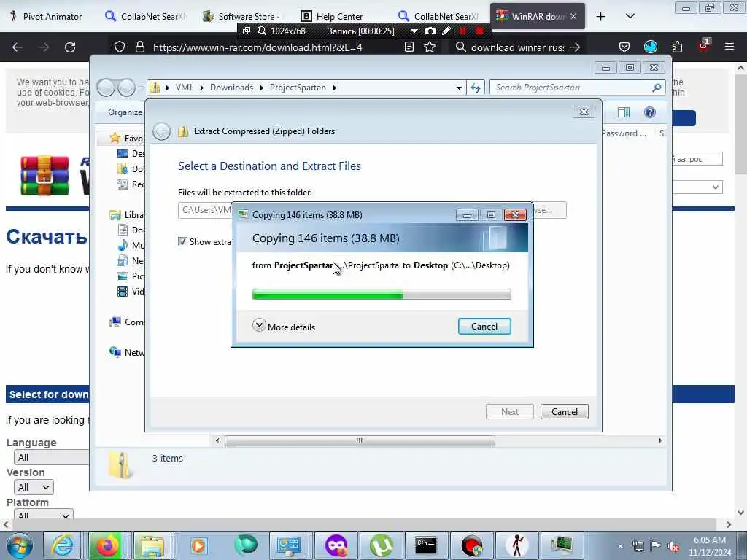The image size is (747, 560).
Task: Cancel the copying of 146 items
Action: (x=484, y=326)
